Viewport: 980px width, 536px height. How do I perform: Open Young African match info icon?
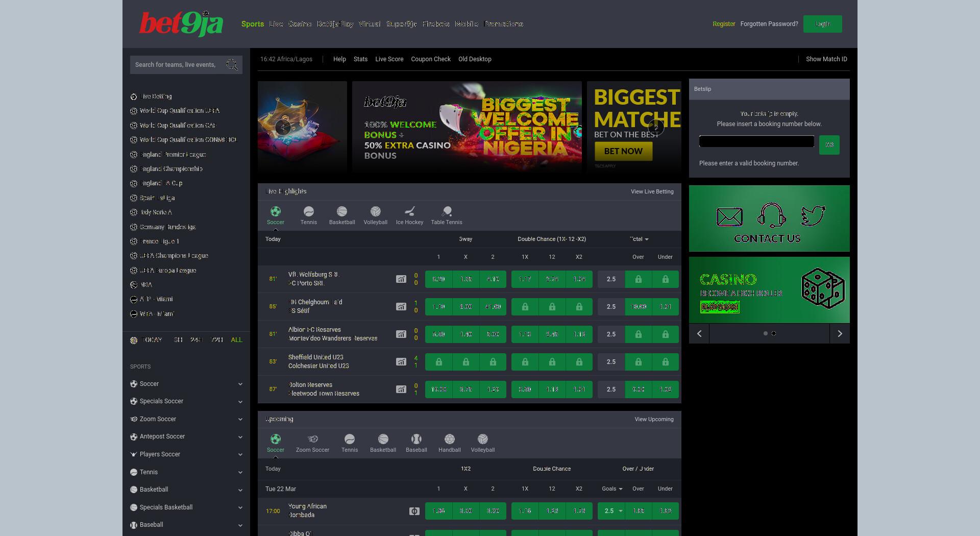(414, 511)
